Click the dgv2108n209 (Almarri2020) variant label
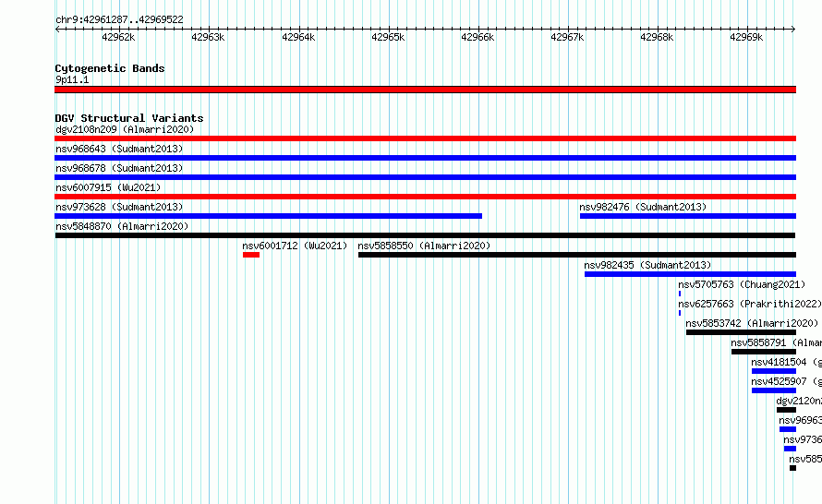This screenshot has height=504, width=822. pos(125,129)
